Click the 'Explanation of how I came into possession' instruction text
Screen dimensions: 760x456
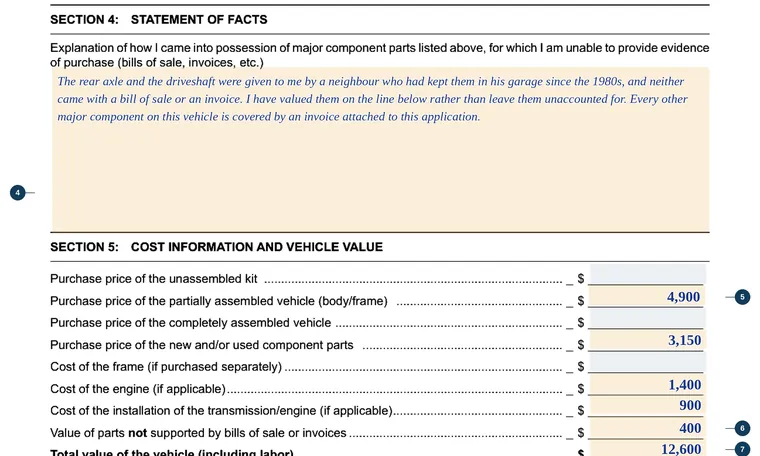point(380,55)
